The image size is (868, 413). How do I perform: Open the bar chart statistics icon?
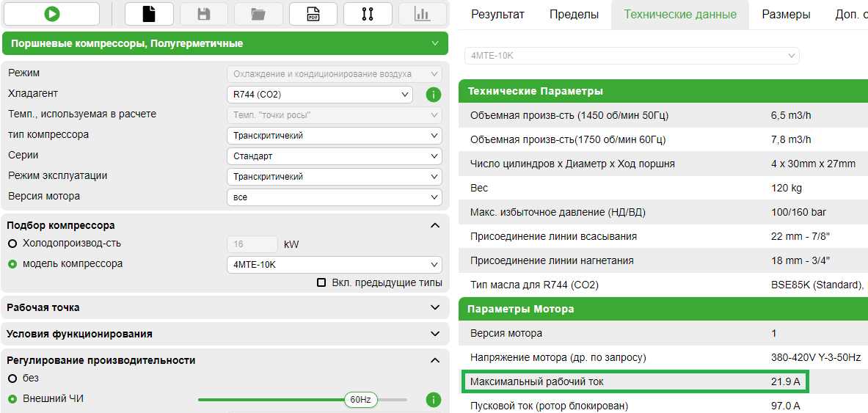click(x=423, y=15)
